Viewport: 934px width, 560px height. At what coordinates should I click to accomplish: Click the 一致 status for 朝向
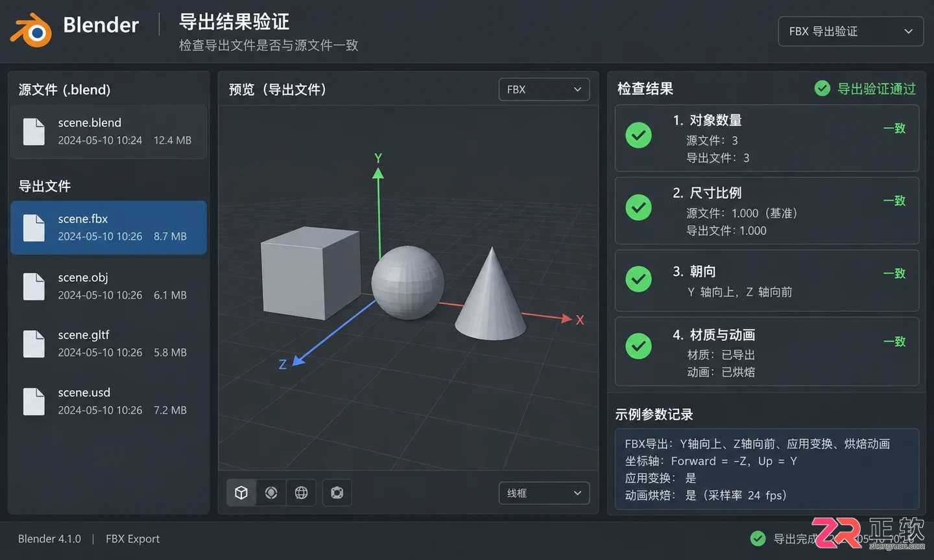coord(894,274)
